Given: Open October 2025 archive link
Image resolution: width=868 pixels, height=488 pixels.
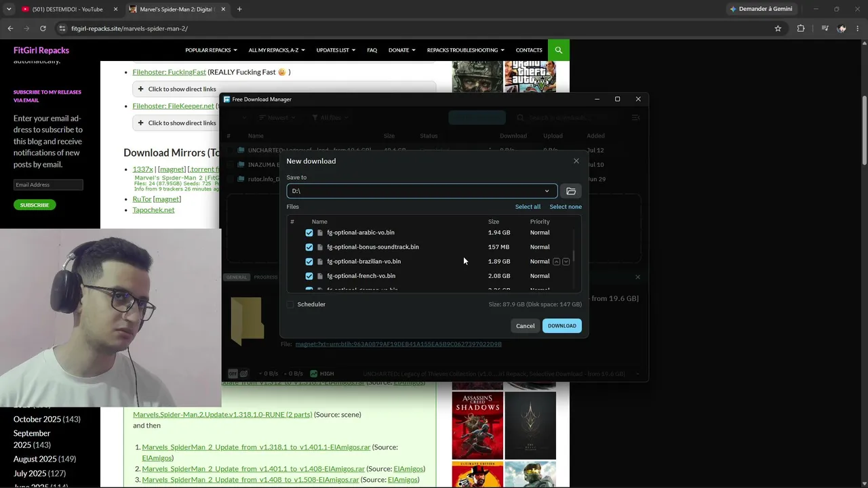Looking at the screenshot, I should 37,419.
